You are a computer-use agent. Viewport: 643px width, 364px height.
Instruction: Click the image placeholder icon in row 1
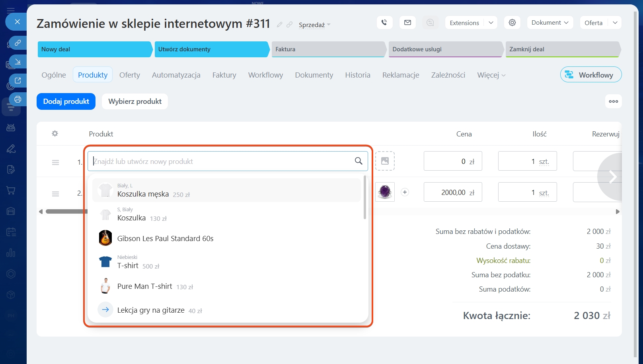pyautogui.click(x=385, y=161)
